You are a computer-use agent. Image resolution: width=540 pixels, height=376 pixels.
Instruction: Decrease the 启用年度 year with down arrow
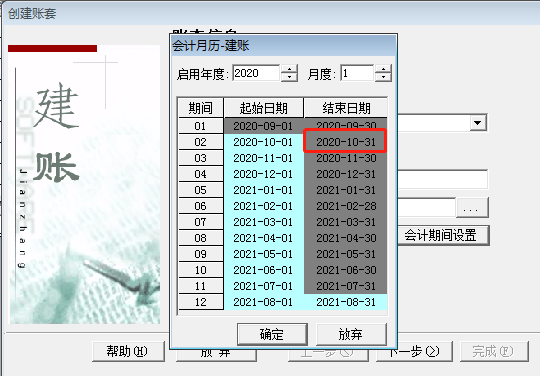289,77
